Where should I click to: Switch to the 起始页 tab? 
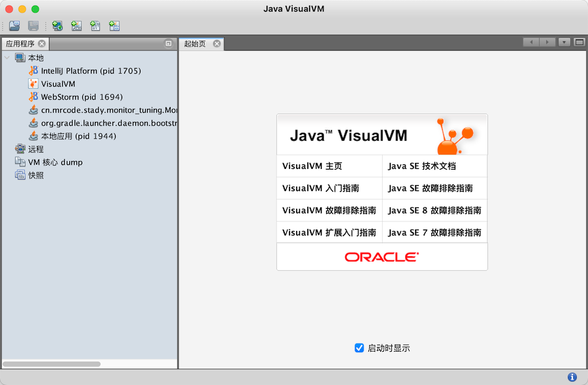pos(196,43)
